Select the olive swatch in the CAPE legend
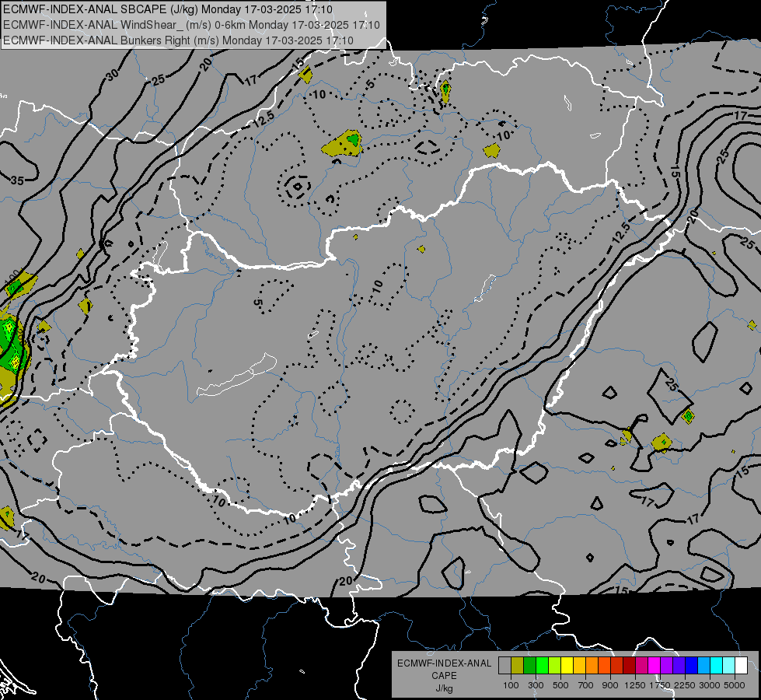761x700 pixels. coord(517,666)
